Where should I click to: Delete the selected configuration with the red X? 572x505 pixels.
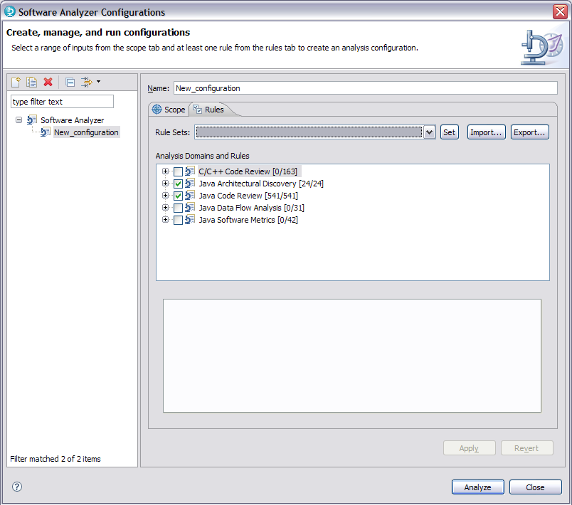48,82
